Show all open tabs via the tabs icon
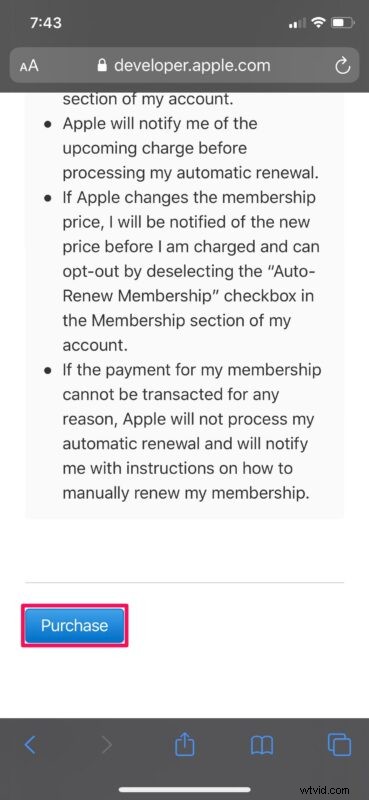 (339, 744)
